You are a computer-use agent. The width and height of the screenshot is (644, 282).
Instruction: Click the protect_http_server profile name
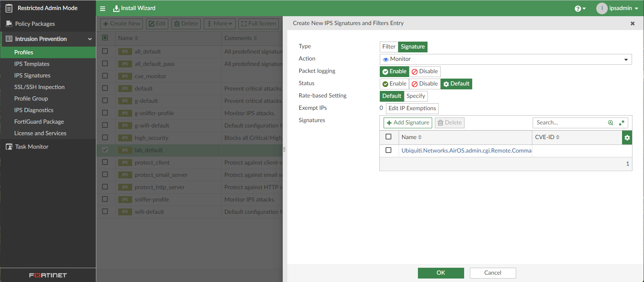coord(159,187)
